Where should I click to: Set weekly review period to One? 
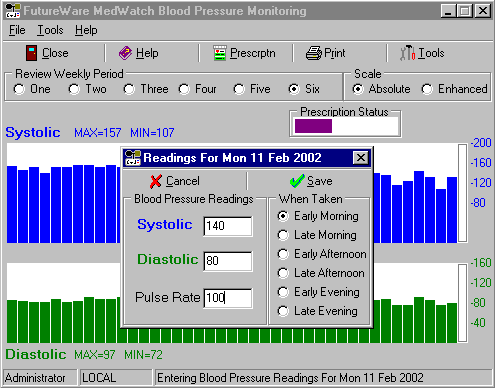[x=19, y=89]
